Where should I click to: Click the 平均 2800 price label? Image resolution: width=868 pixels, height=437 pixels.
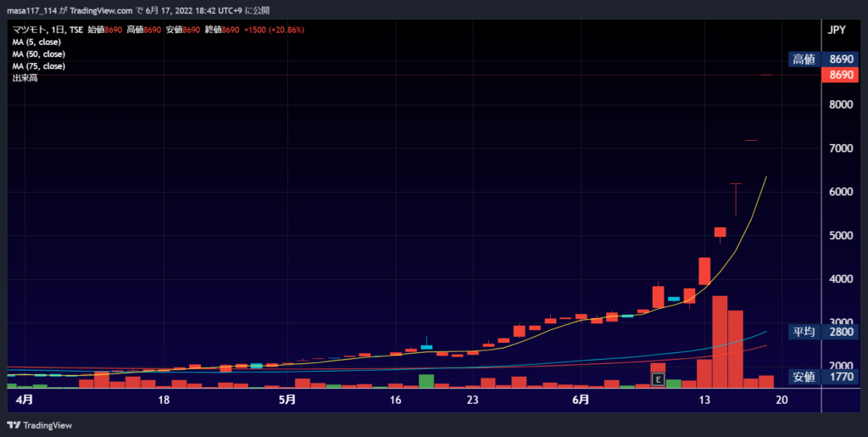[823, 332]
